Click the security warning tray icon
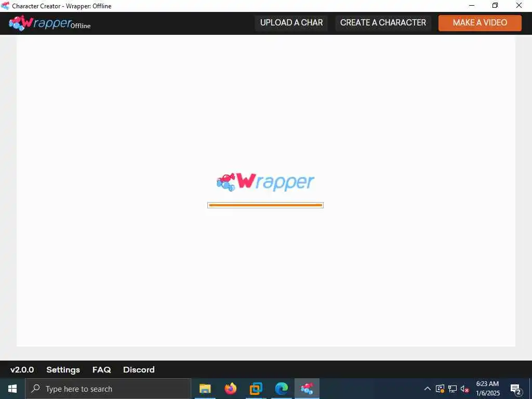The width and height of the screenshot is (532, 399). [440, 389]
